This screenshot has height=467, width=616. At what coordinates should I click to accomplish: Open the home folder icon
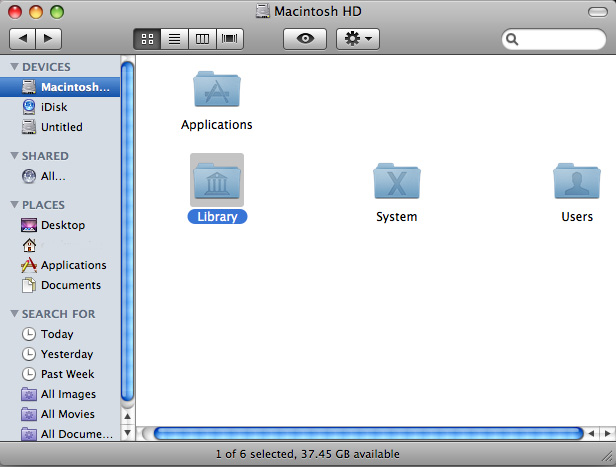(29, 245)
